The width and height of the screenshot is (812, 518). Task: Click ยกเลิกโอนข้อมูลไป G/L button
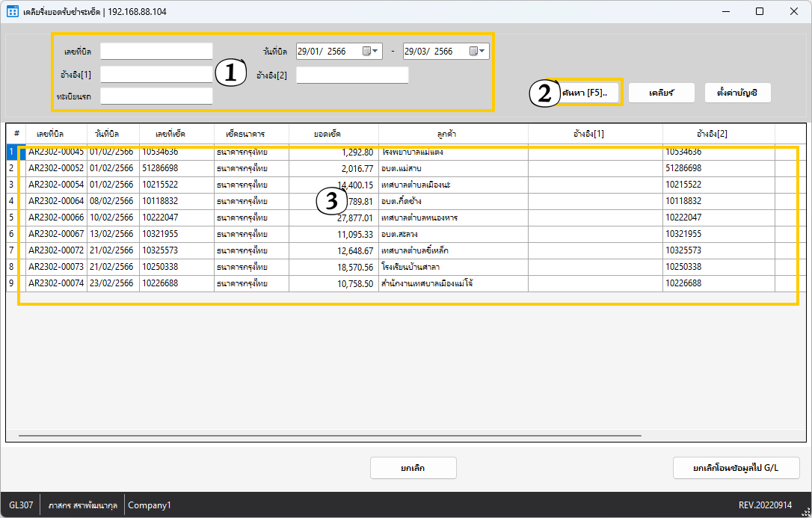point(736,468)
